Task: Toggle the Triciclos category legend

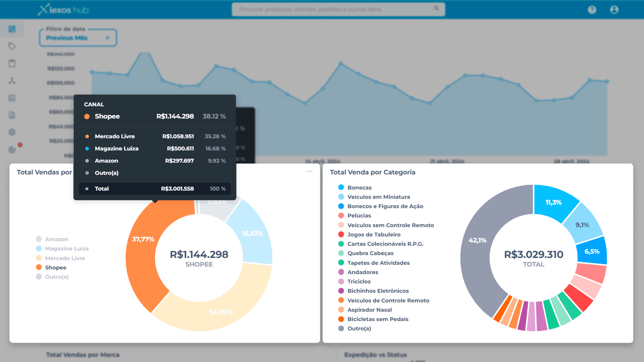Action: (355, 282)
